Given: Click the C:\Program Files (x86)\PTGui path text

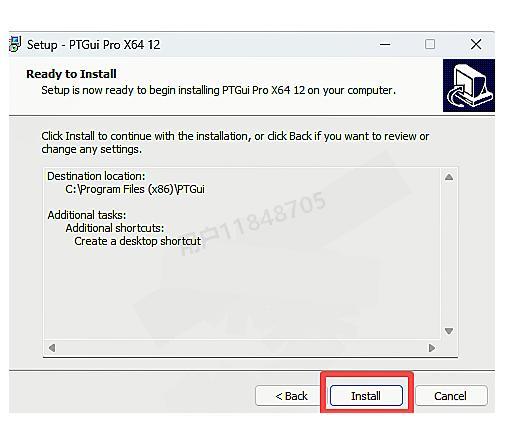Looking at the screenshot, I should point(135,189).
